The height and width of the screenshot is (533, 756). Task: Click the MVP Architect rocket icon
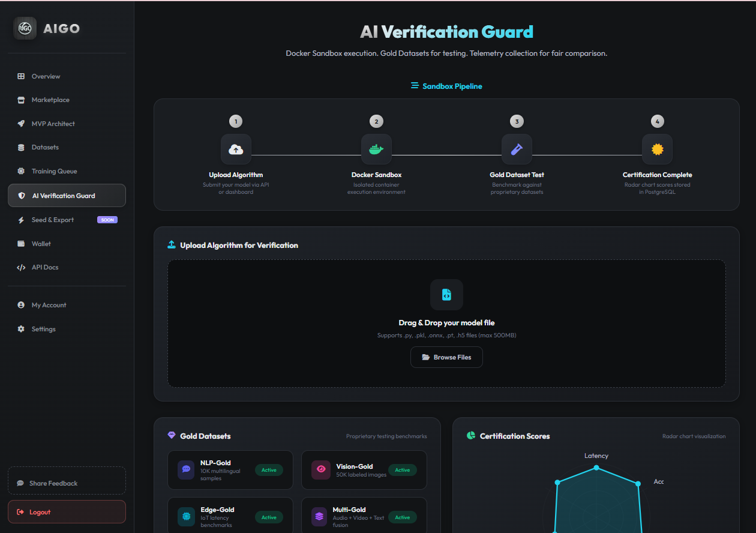[x=21, y=124]
